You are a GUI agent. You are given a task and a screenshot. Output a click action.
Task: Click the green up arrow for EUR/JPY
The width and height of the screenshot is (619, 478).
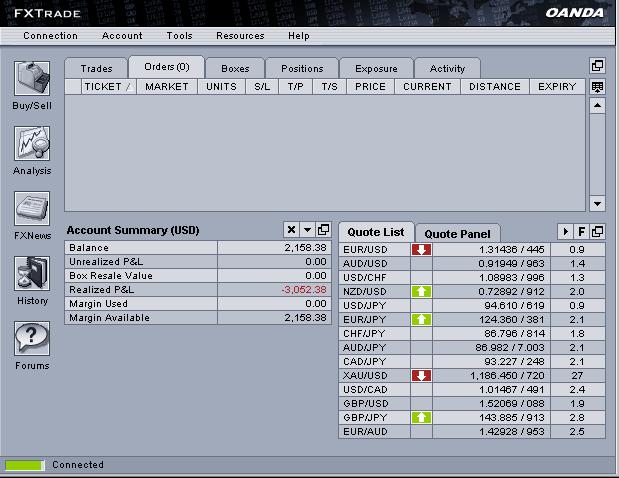[x=421, y=320]
